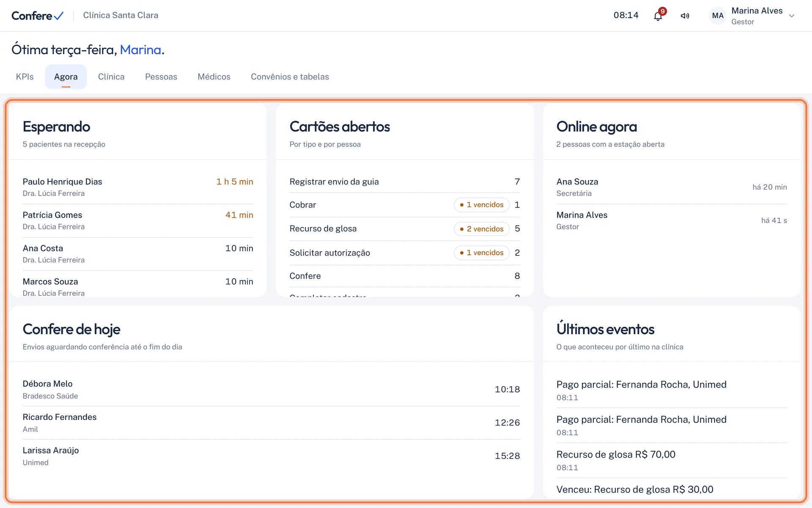812x508 pixels.
Task: Open Larissa Araújo Unimed entry
Action: point(271,456)
